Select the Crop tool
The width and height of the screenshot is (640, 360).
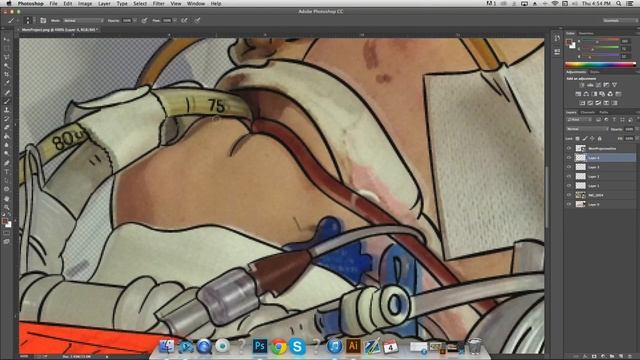click(7, 74)
